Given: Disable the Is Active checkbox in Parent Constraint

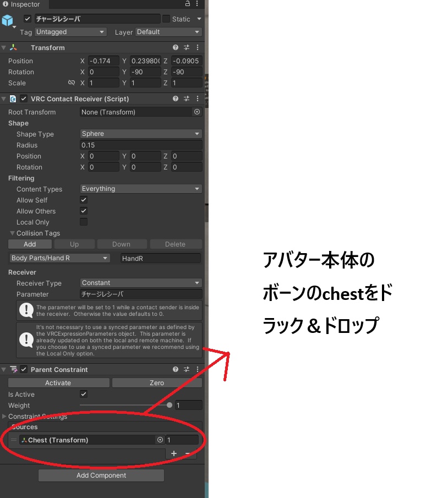Looking at the screenshot, I should tap(84, 394).
